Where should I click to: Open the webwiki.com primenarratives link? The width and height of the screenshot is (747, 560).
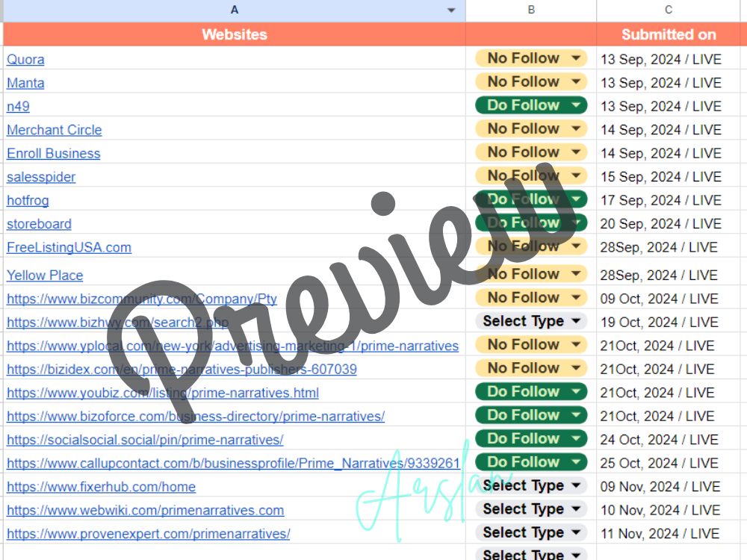click(146, 511)
